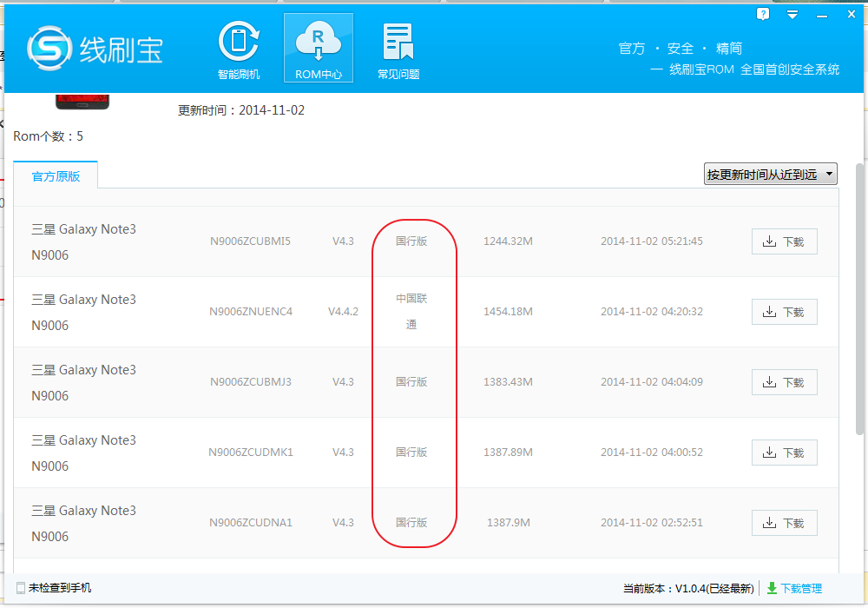Select the N9006ZCUDNA1 version text
Viewport: 868px width, 608px height.
tap(251, 523)
